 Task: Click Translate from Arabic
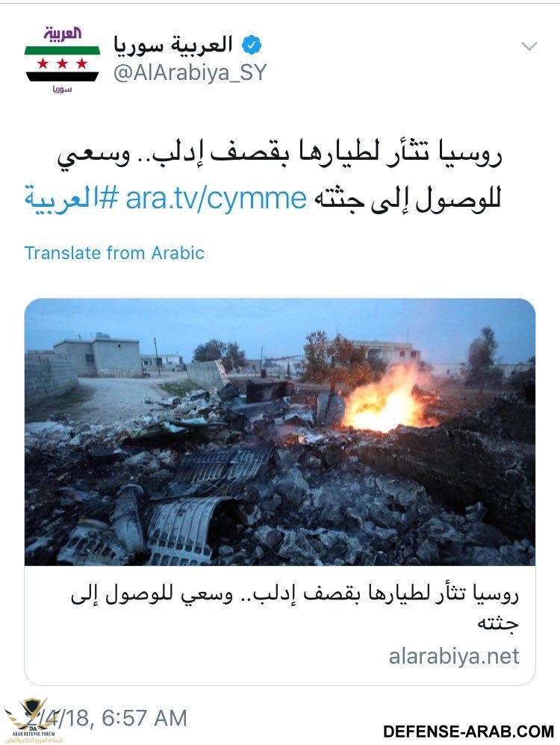point(114,253)
